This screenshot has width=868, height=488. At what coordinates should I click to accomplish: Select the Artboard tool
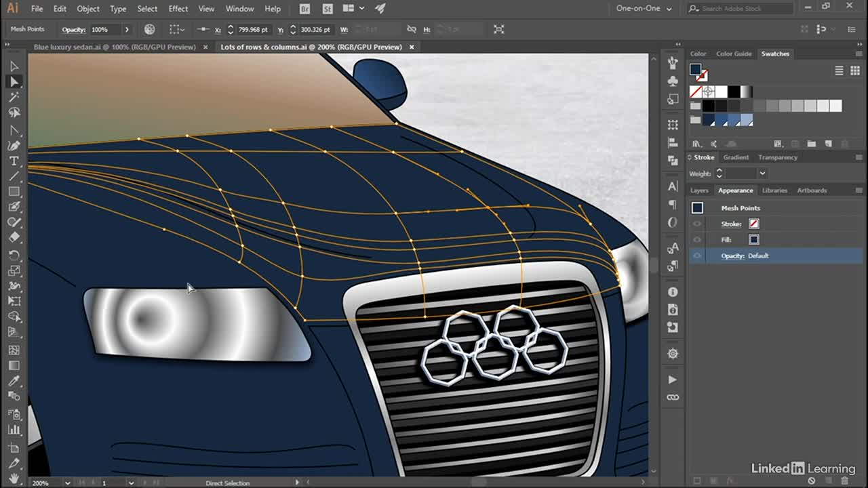click(14, 447)
